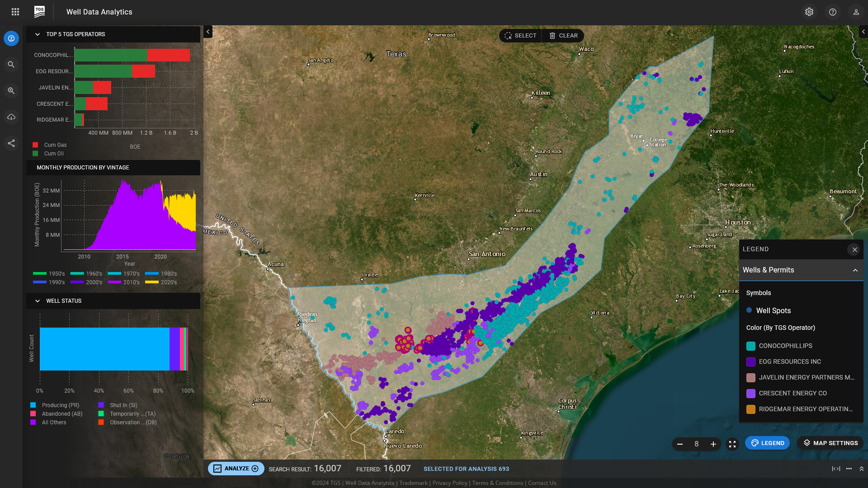The width and height of the screenshot is (868, 488).
Task: Open settings gear in header
Action: (x=809, y=12)
